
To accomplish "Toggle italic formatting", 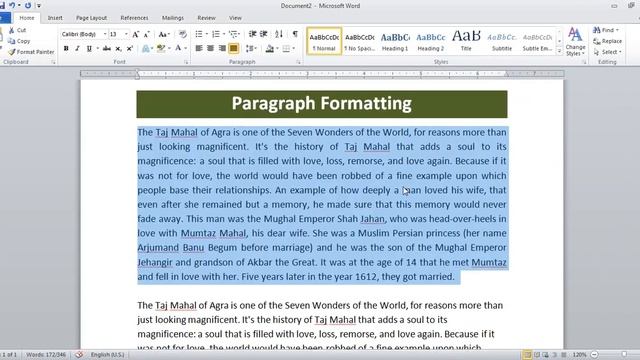I will click(77, 49).
